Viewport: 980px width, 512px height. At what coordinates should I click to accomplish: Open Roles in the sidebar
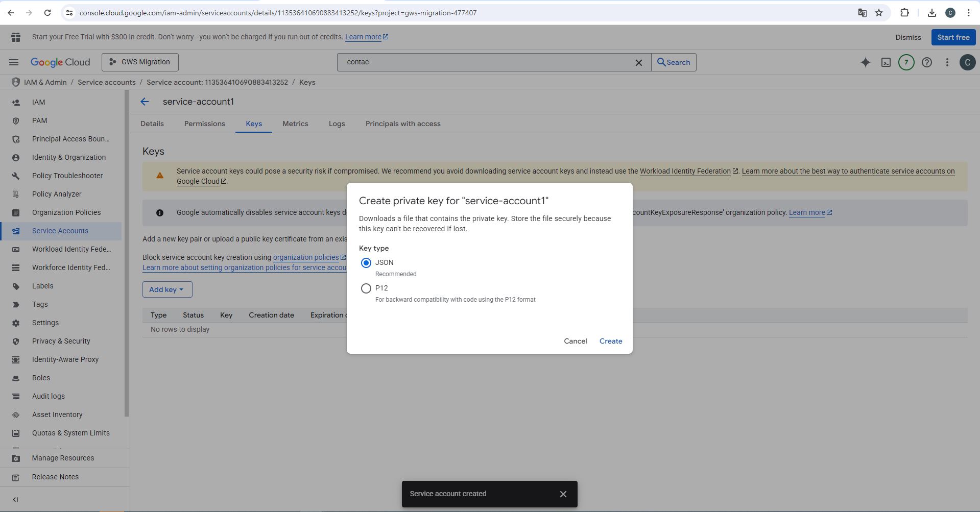[x=41, y=378]
